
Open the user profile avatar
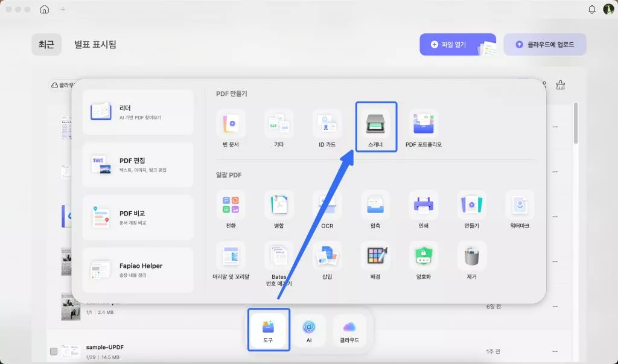coord(610,9)
